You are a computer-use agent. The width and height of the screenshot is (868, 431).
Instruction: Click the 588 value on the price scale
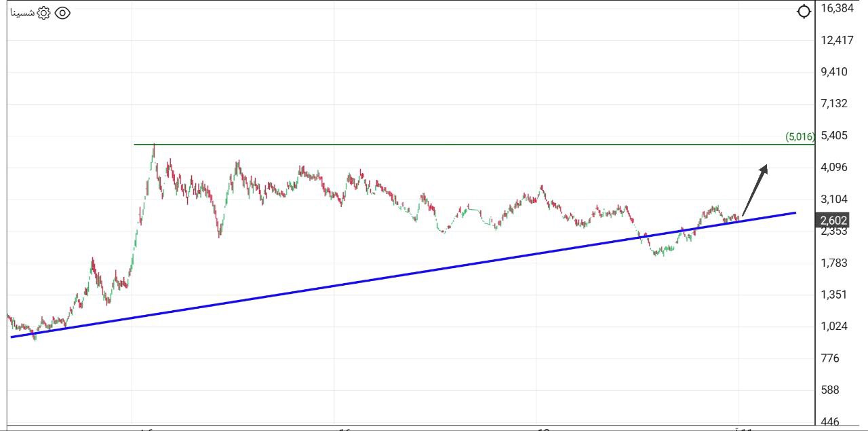831,390
